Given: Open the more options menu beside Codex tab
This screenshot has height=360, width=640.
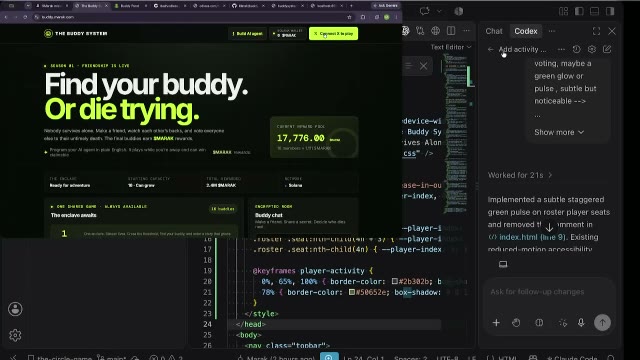Looking at the screenshot, I should (552, 31).
